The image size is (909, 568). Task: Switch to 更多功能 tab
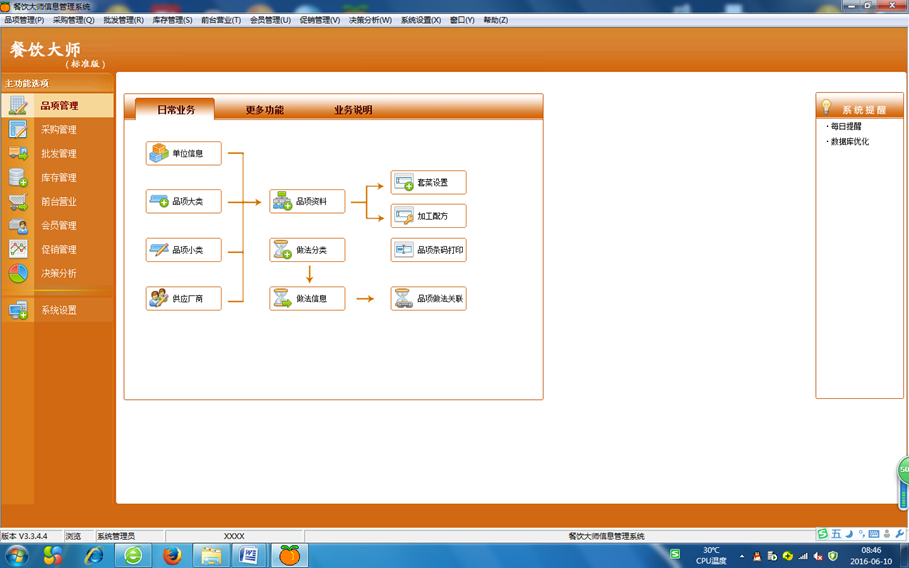[x=265, y=110]
